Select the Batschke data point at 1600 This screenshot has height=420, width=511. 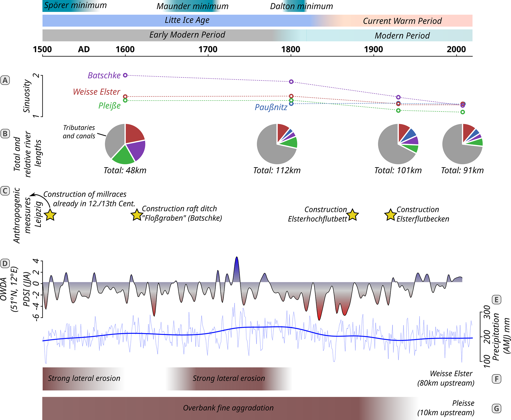[x=125, y=75]
